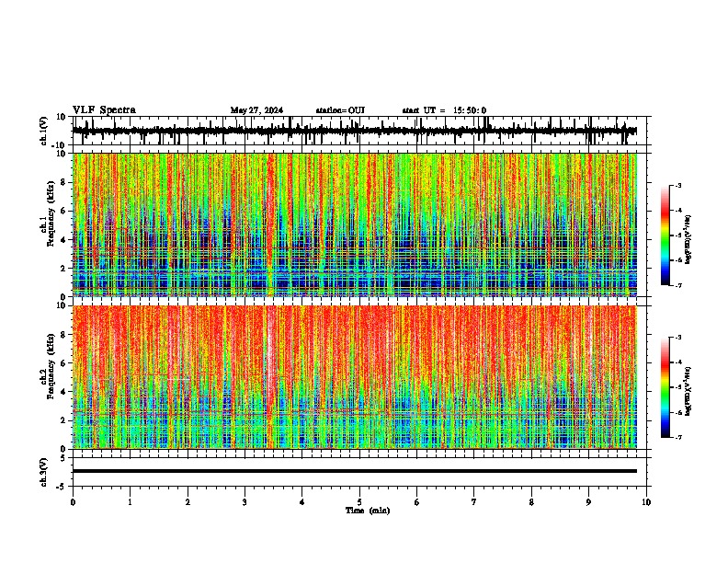This screenshot has height=563, width=728.
Task: Click the 'Time (min)' axis label
Action: click(368, 511)
